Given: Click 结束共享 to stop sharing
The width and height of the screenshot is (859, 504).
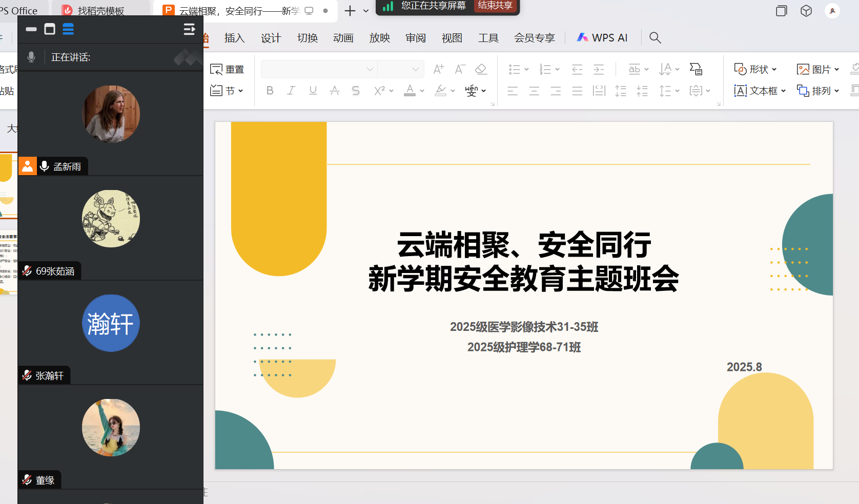Looking at the screenshot, I should pyautogui.click(x=495, y=6).
